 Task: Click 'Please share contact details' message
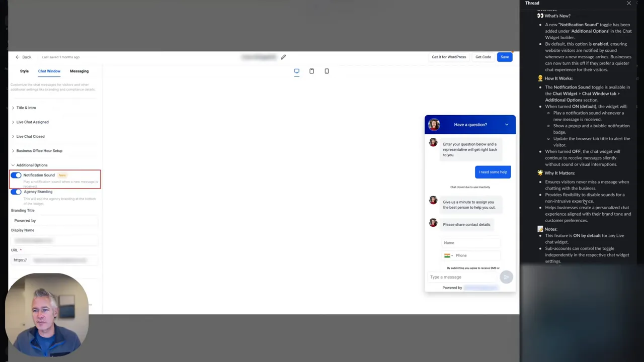(466, 225)
